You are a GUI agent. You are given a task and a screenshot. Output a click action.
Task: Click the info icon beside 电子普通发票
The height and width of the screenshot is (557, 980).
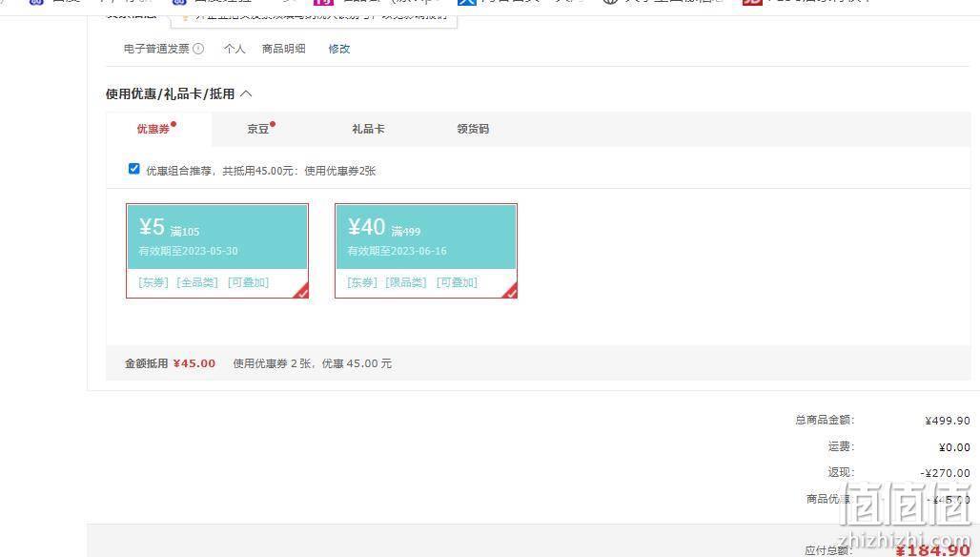(x=198, y=48)
